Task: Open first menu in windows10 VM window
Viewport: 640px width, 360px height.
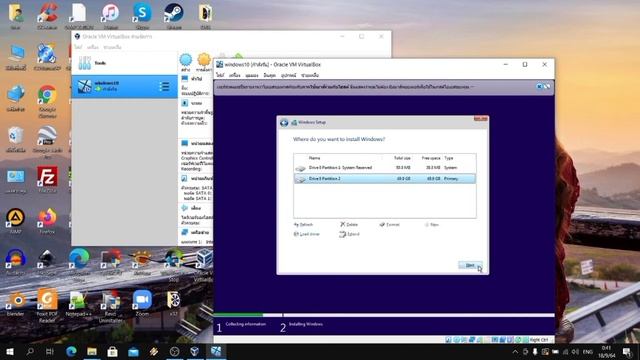Action: (x=220, y=75)
